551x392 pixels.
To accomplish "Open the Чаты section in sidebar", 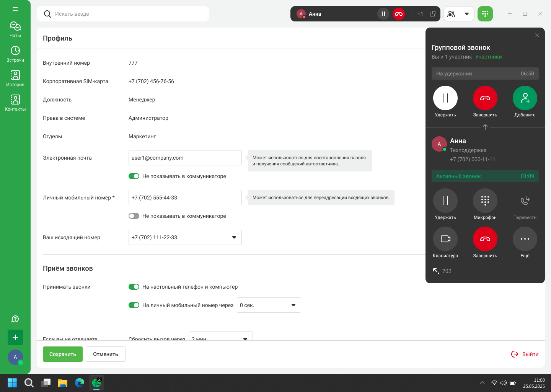I will point(15,29).
